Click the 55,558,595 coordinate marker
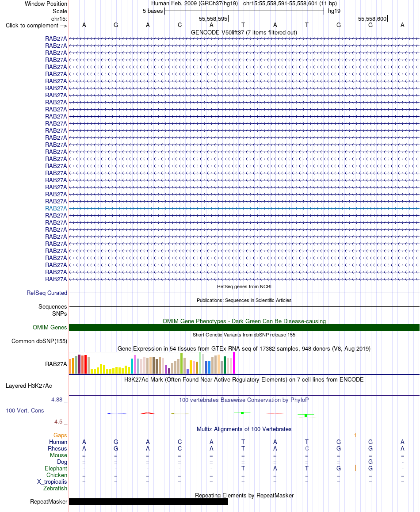 [x=213, y=19]
